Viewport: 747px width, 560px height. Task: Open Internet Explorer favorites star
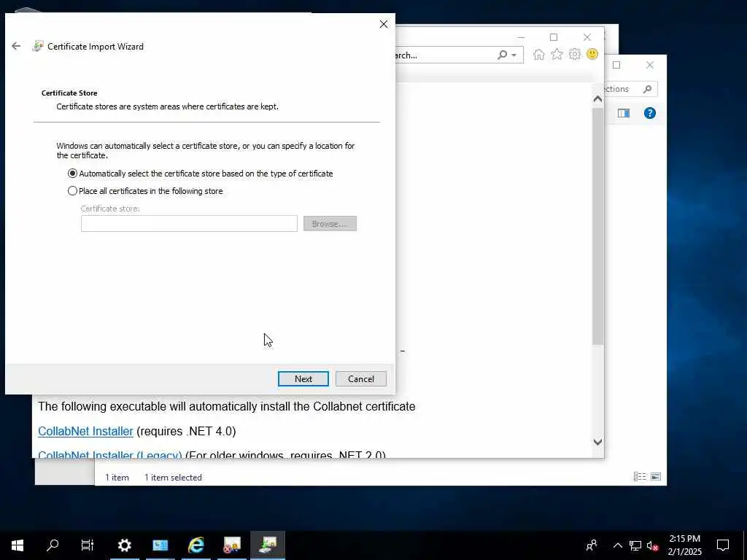[x=557, y=55]
